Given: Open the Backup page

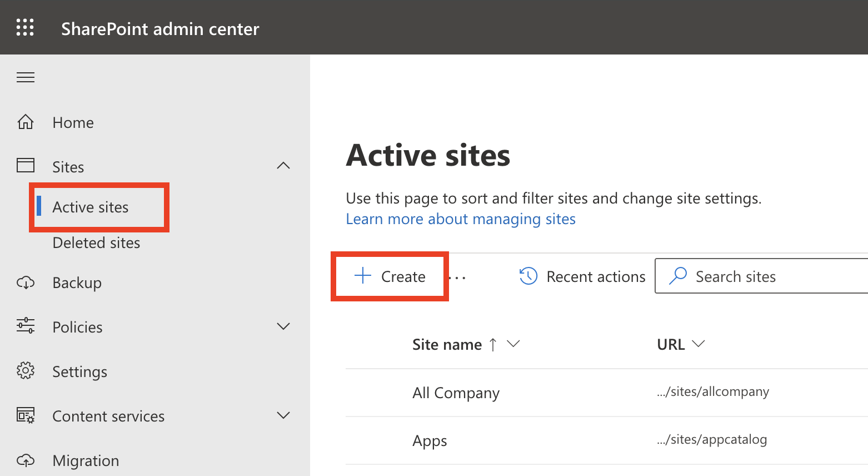Looking at the screenshot, I should point(77,282).
